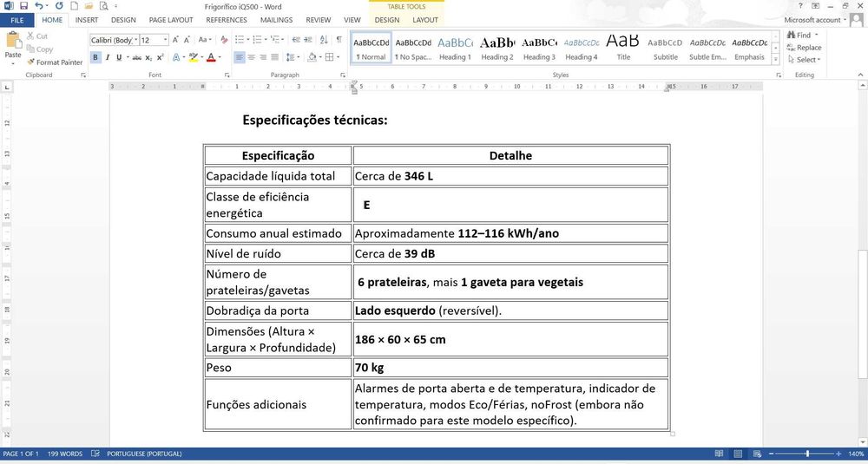
Task: Open the FILE tab
Action: coord(17,20)
